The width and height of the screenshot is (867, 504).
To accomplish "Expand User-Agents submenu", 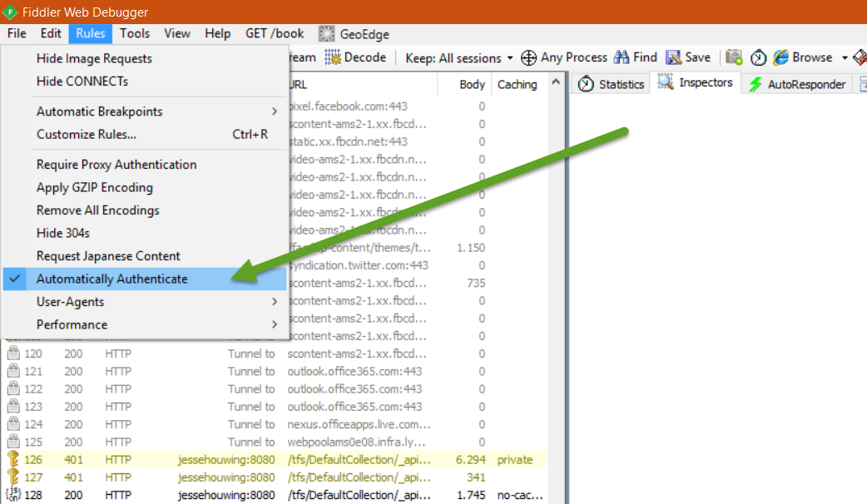I will point(145,302).
